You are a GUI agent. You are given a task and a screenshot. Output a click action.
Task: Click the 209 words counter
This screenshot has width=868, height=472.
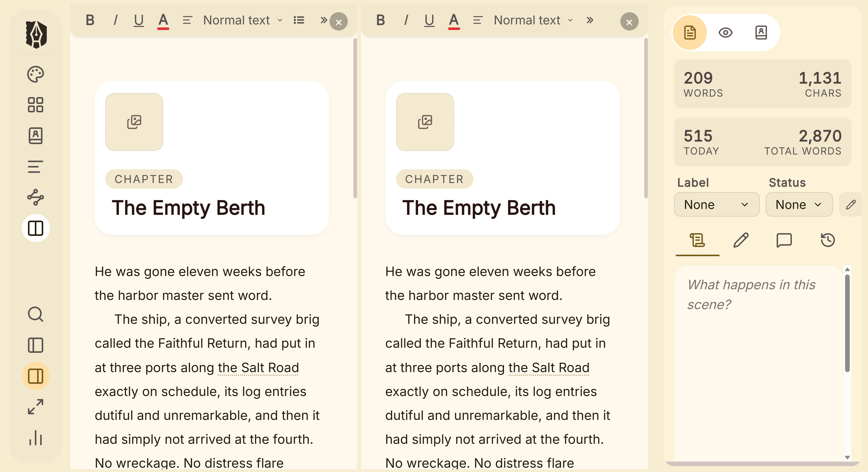[x=703, y=84]
